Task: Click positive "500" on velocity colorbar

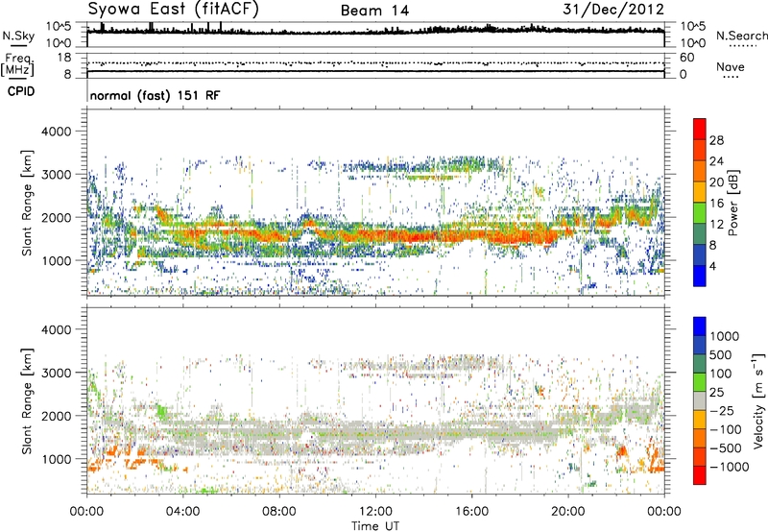Action: [x=721, y=354]
